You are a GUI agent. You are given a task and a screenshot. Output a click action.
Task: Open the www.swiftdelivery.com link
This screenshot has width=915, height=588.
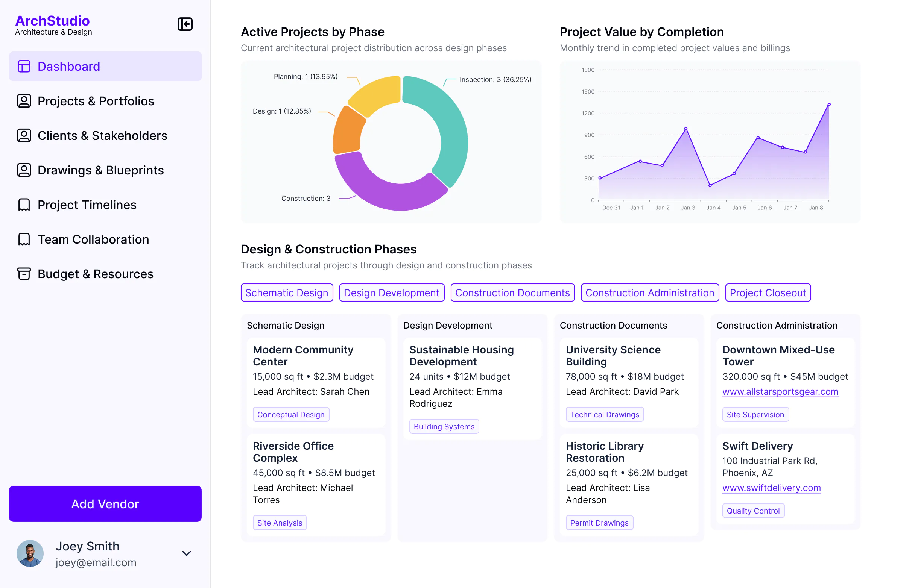771,488
